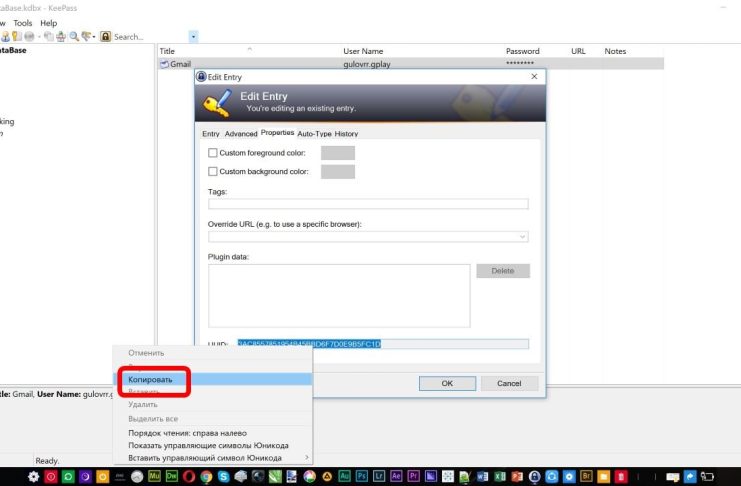Launch Adobe Muse from the taskbar

pyautogui.click(x=154, y=476)
